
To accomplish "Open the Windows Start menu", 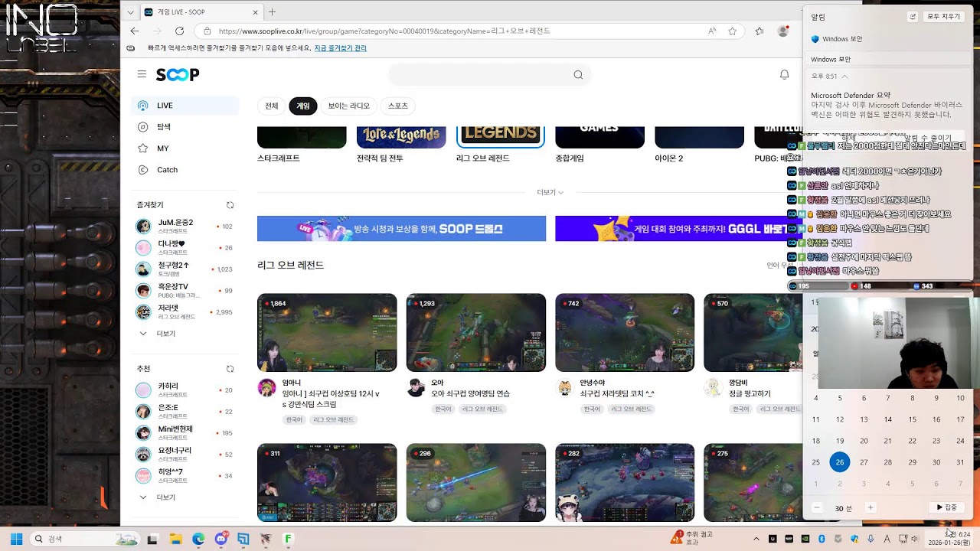I will pos(16,539).
